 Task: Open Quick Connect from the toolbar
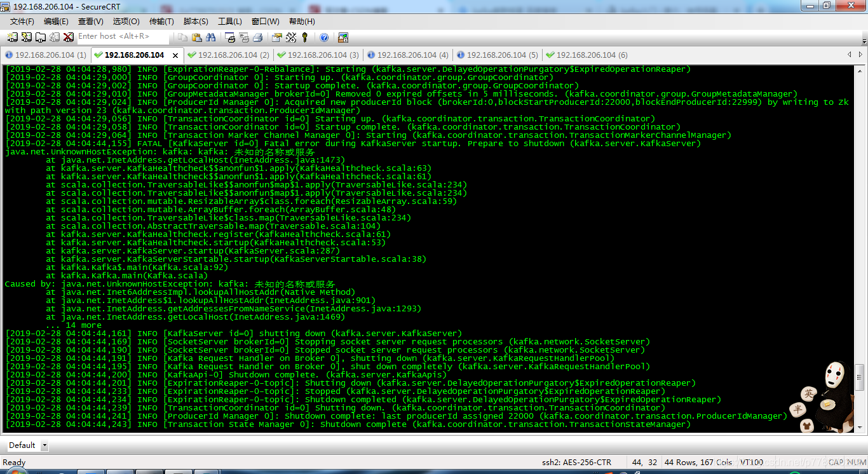tap(27, 37)
